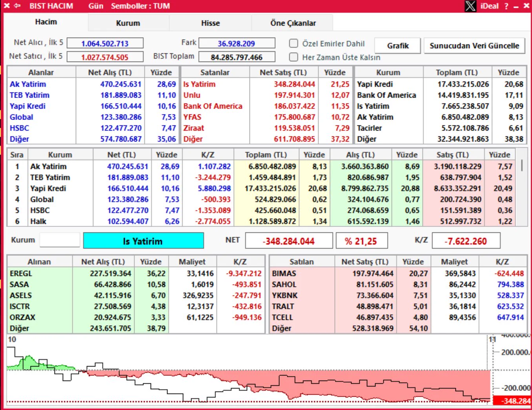Click the Grafik button
Image resolution: width=532 pixels, height=410 pixels.
(398, 45)
